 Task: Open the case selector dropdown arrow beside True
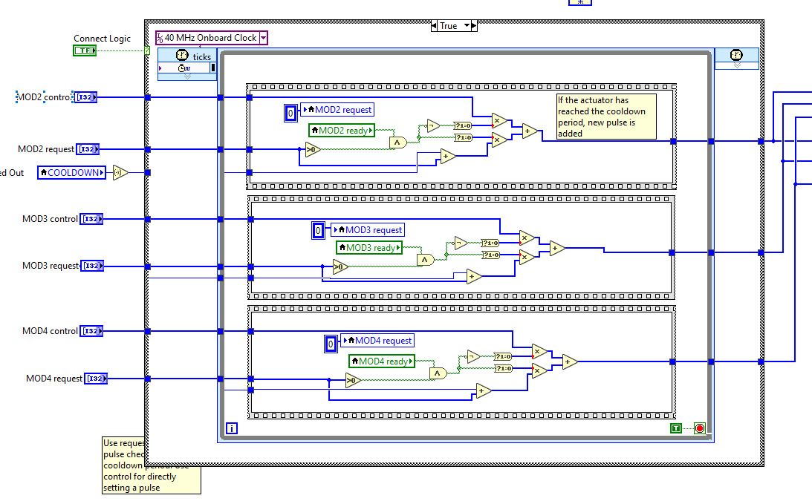[x=467, y=25]
